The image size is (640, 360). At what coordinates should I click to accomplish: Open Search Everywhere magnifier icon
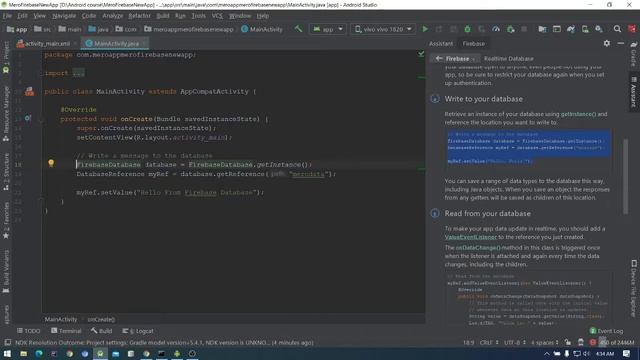(617, 29)
